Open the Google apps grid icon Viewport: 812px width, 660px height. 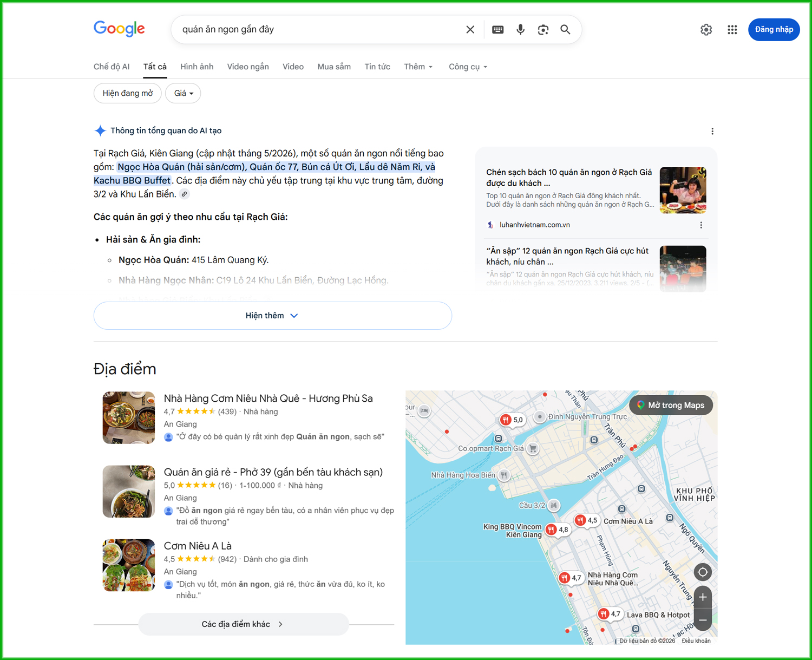pos(732,30)
